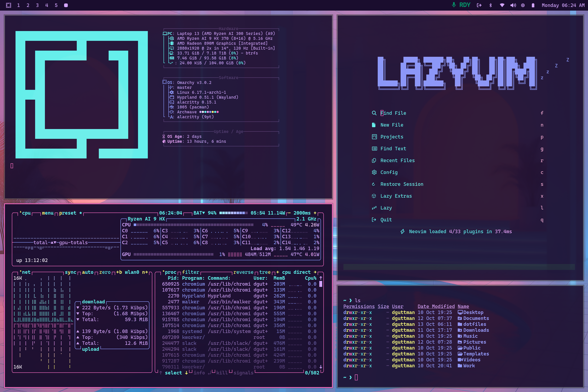Open the Bluetooth icon in the top bar
This screenshot has width=588, height=392.
pyautogui.click(x=490, y=5)
